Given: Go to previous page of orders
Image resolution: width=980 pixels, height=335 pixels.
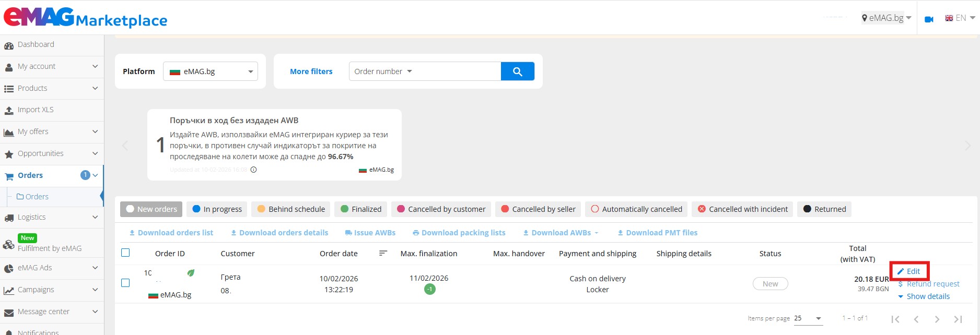Looking at the screenshot, I should click(x=916, y=319).
